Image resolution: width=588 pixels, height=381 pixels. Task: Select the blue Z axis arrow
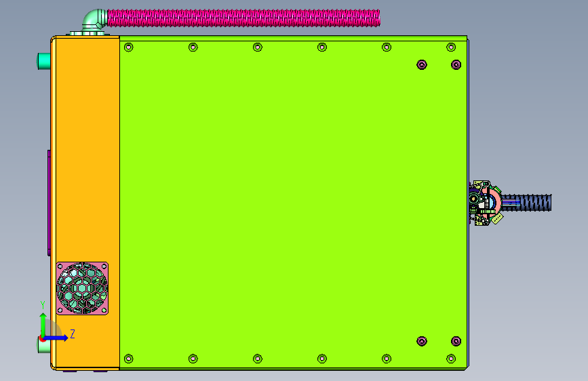[x=56, y=338]
